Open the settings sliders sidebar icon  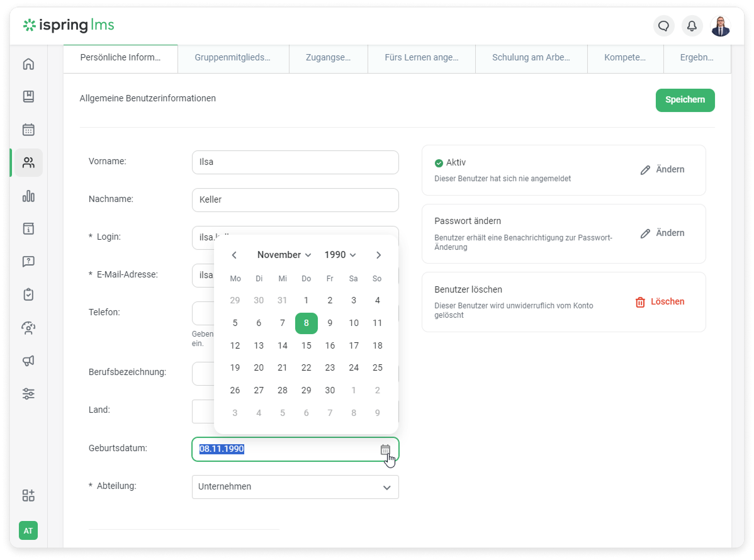coord(28,394)
